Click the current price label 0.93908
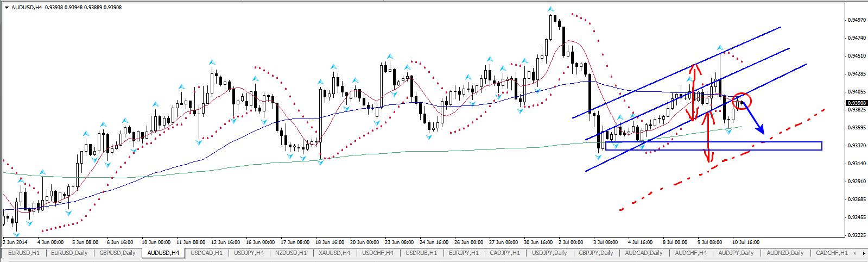This screenshot has width=868, height=262. (x=856, y=103)
